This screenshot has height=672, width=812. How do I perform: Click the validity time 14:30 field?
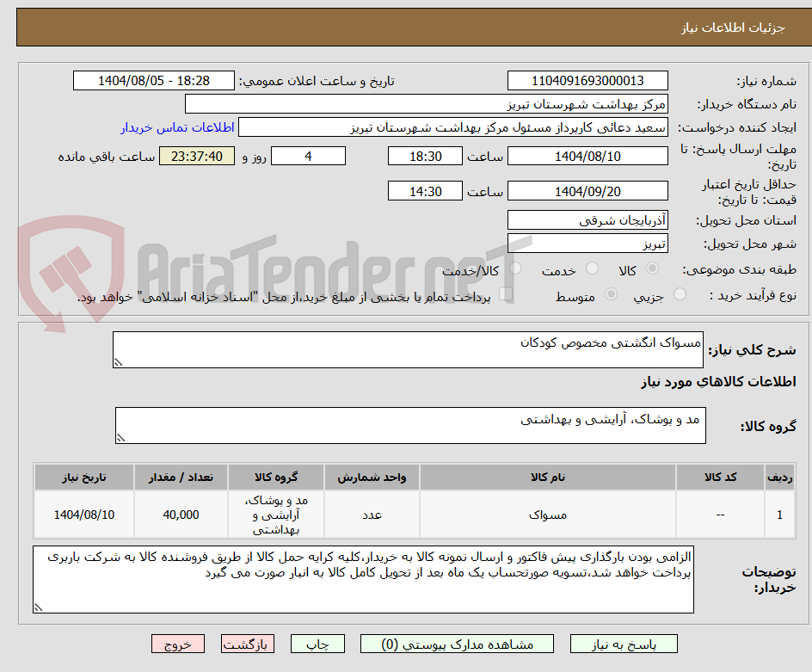(425, 191)
